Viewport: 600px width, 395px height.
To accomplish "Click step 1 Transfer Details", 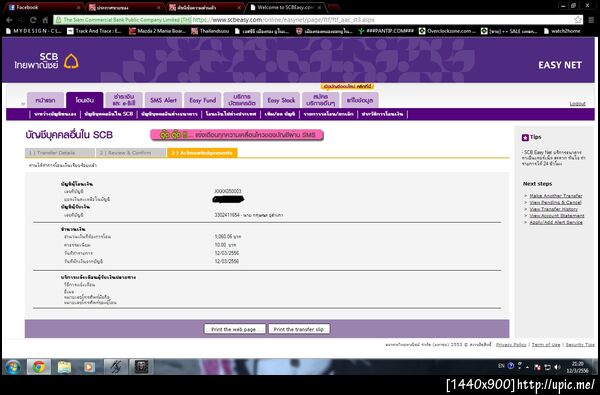I will (x=59, y=153).
